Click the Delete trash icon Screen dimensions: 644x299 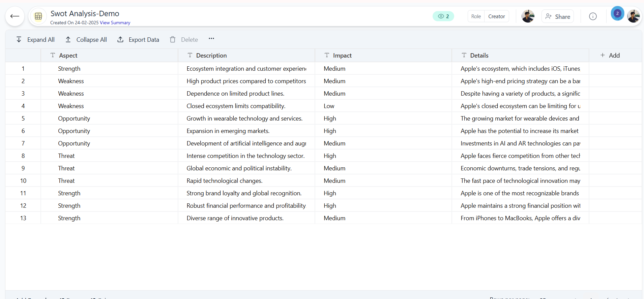coord(173,39)
